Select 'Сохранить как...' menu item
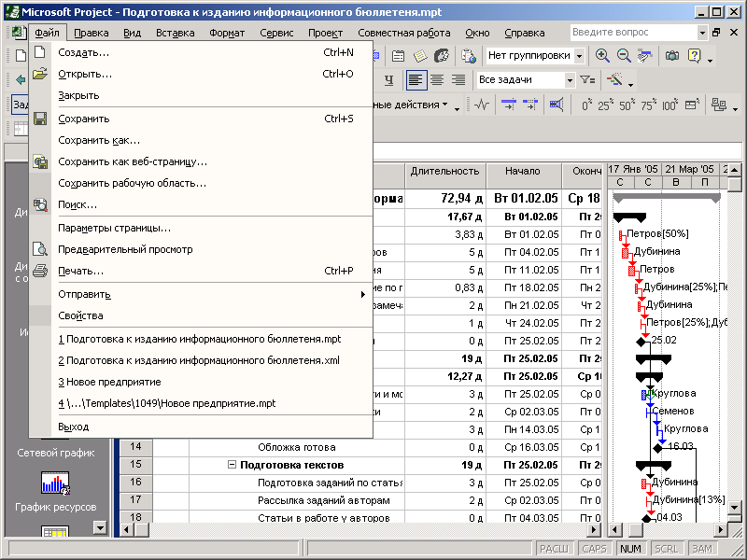The height and width of the screenshot is (560, 747). tap(201, 140)
